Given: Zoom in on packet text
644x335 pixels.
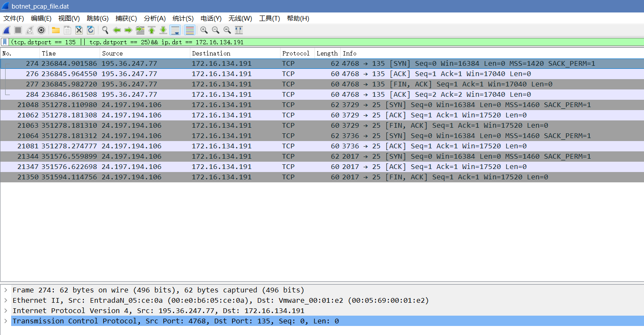Looking at the screenshot, I should 204,30.
